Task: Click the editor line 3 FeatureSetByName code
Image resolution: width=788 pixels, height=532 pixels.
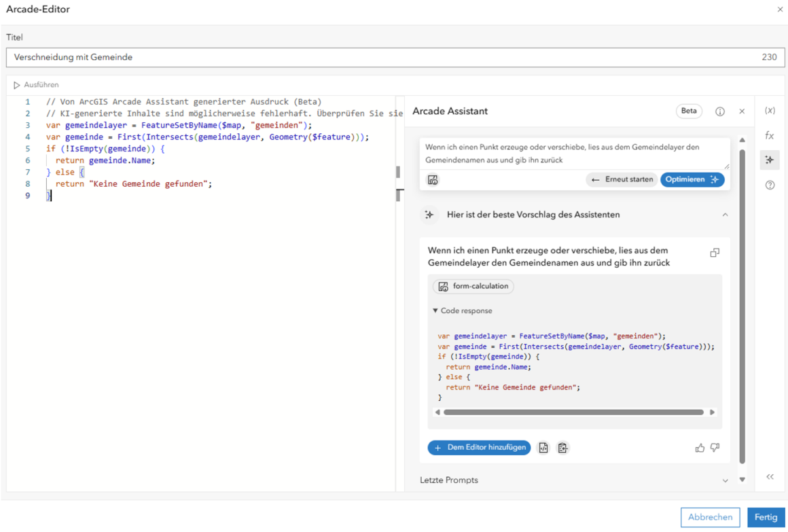Action: point(179,125)
